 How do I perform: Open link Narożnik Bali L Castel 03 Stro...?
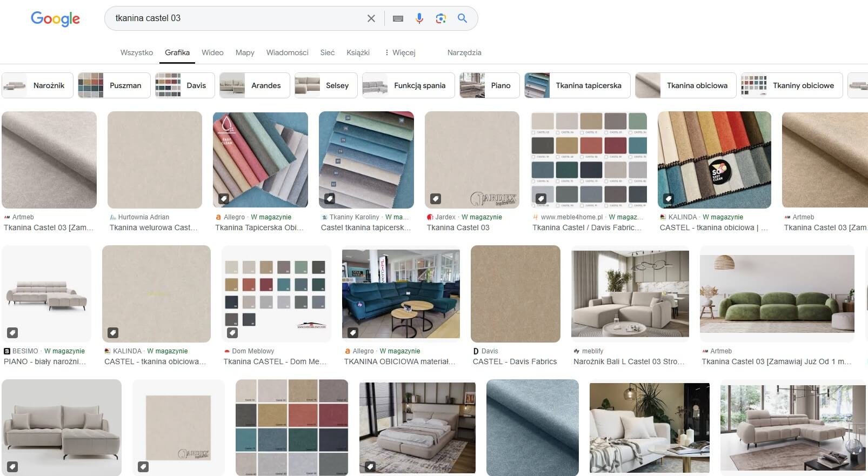tap(629, 361)
